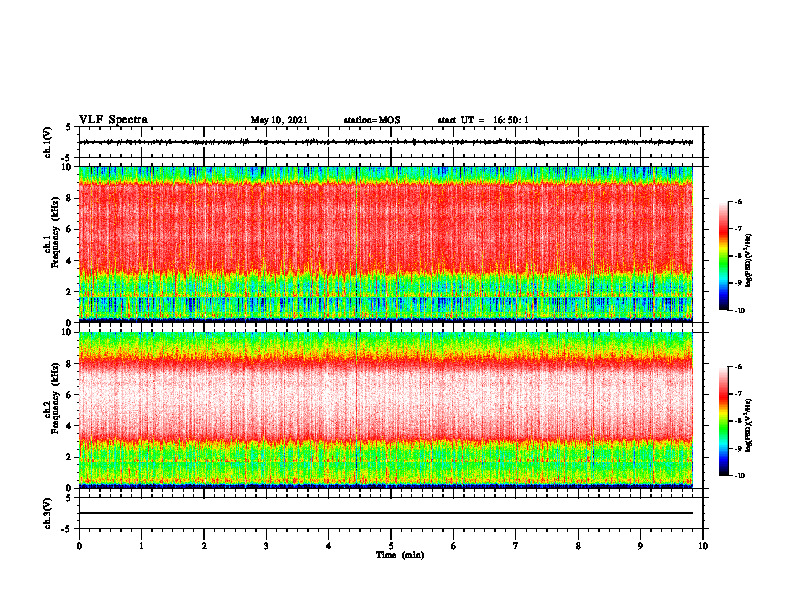
Task: Click time axis tick label '9'
Action: click(640, 546)
